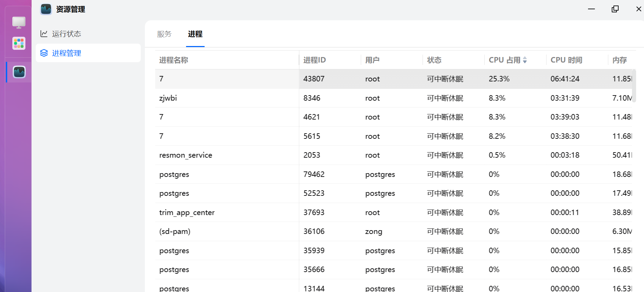Click the 资源管理 app logo icon
The width and height of the screenshot is (644, 292).
[46, 9]
